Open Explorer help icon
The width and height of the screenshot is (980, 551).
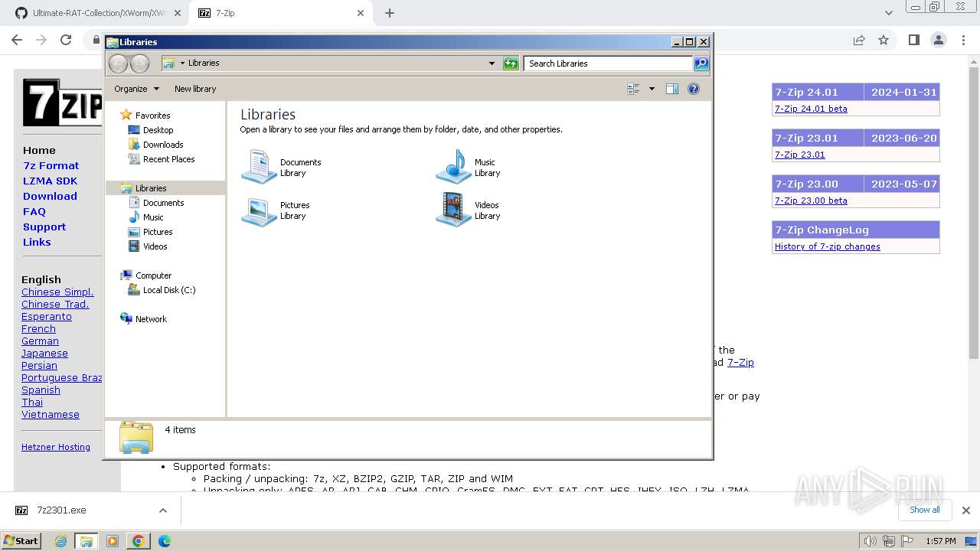[694, 89]
